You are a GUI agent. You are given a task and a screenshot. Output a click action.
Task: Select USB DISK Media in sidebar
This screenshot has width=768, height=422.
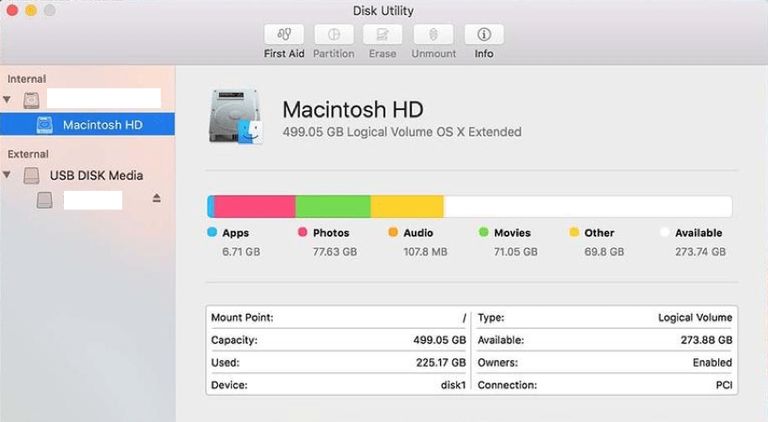[x=96, y=175]
